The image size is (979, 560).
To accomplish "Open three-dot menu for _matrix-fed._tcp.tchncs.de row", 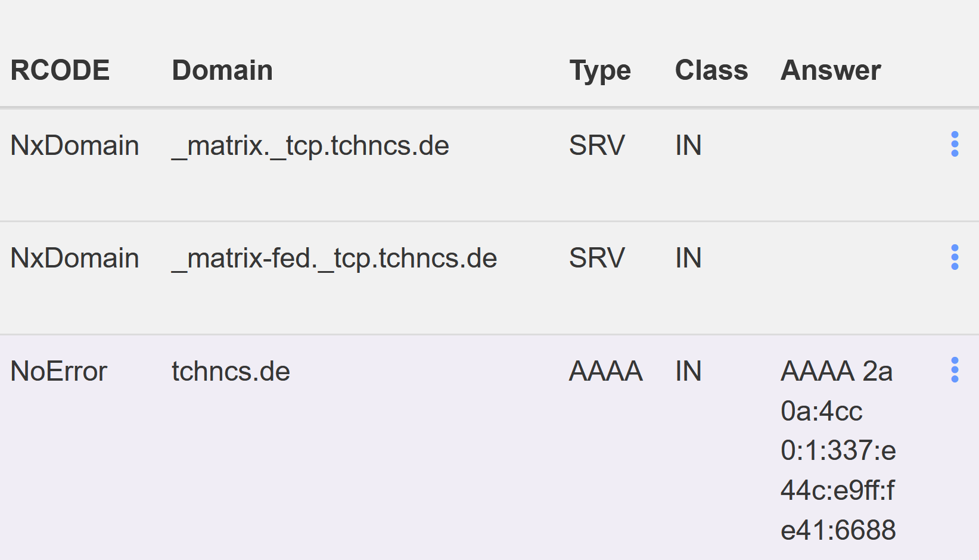I will point(955,257).
